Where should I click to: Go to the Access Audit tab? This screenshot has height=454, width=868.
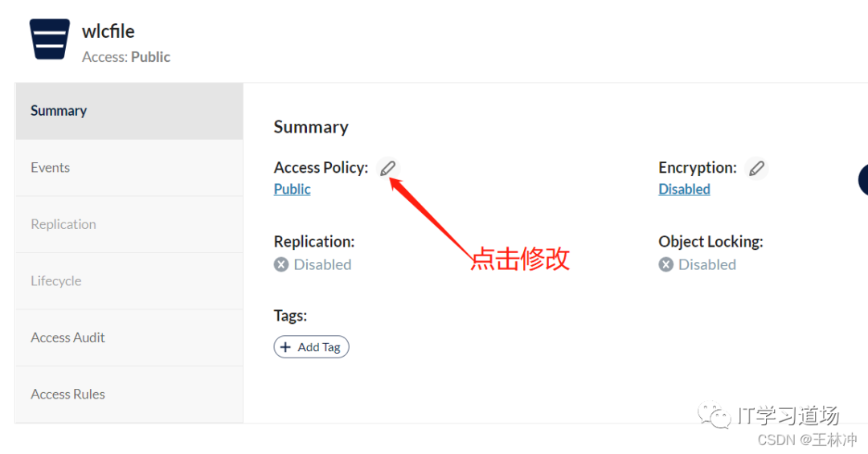pyautogui.click(x=68, y=337)
